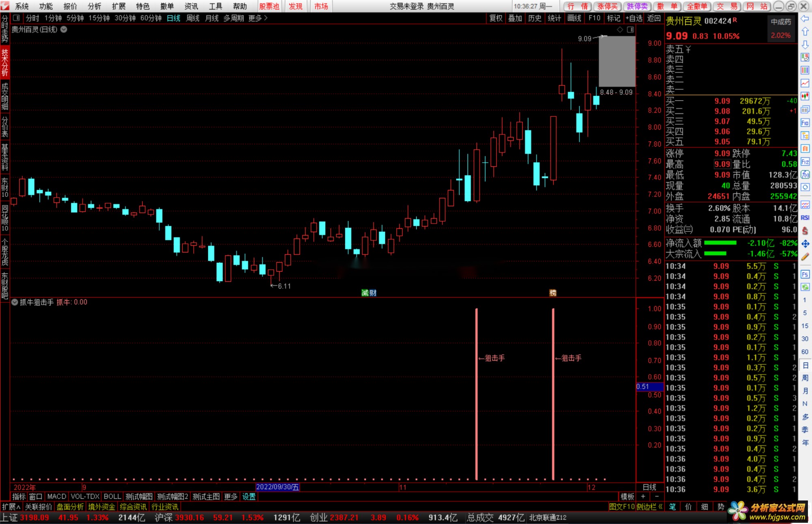
Task: Click the RSI indicator icon
Action: (805, 218)
